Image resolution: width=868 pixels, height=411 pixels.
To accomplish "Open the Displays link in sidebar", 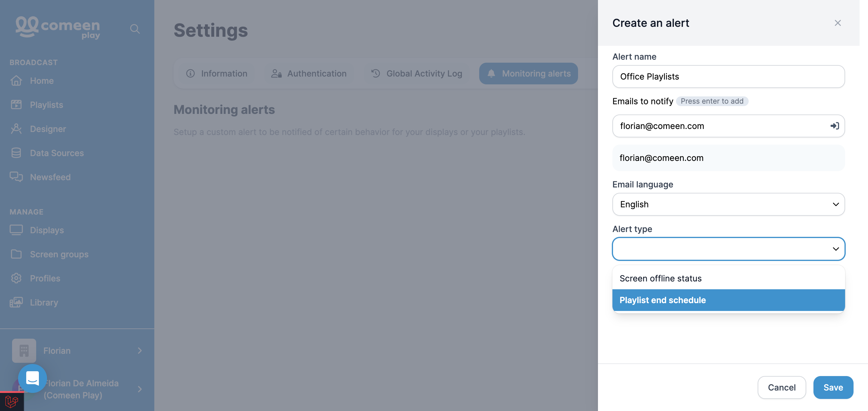I will (47, 230).
